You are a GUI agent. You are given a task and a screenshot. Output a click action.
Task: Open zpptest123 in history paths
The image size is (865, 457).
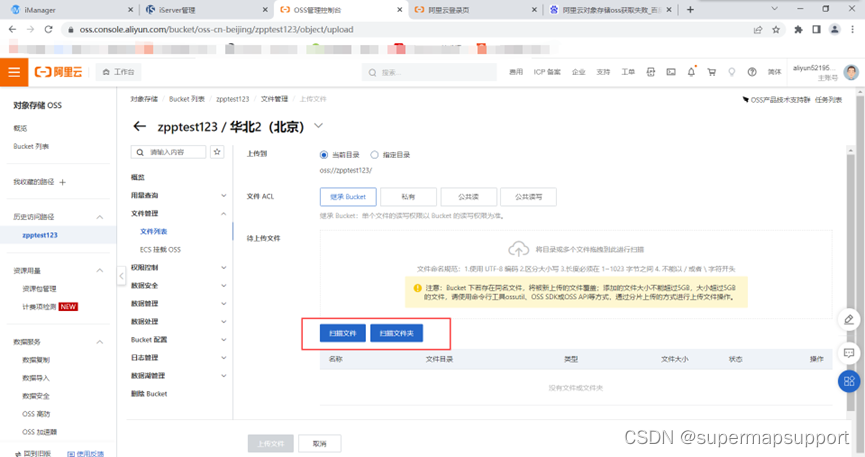40,235
